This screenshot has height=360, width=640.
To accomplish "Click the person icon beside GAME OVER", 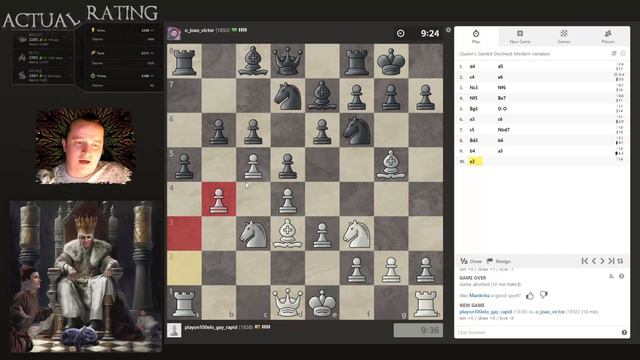I will click(611, 276).
